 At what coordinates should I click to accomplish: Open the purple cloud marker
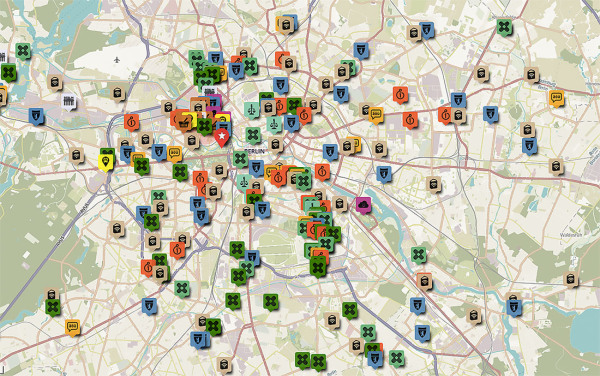pyautogui.click(x=363, y=205)
